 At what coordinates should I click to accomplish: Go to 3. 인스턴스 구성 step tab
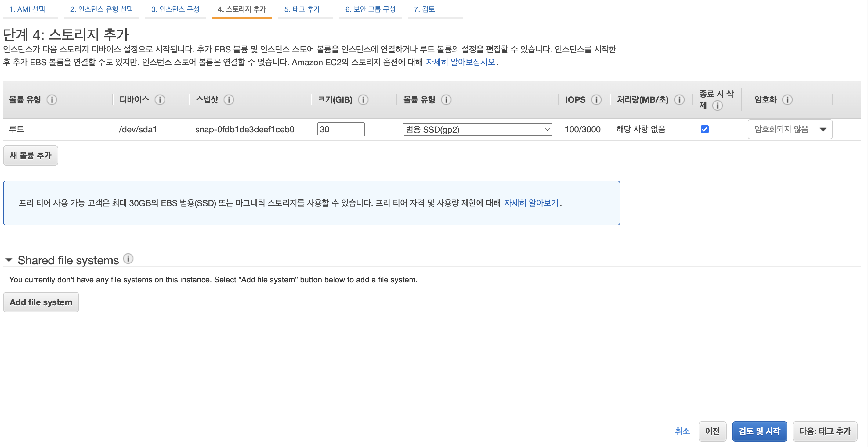(x=175, y=9)
